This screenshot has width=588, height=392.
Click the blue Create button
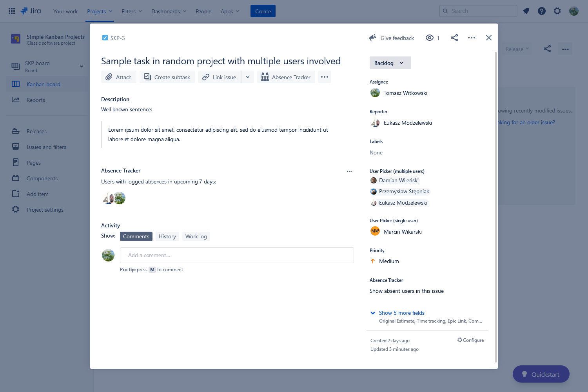(263, 11)
